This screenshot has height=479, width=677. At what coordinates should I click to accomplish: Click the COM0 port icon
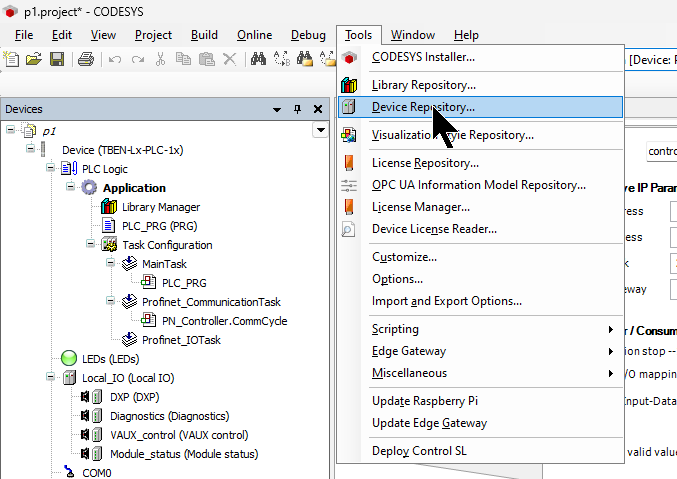69,472
